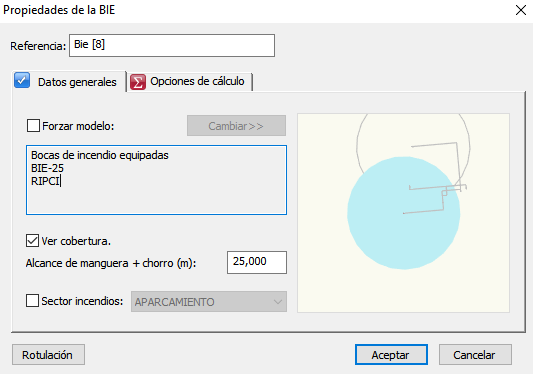The height and width of the screenshot is (374, 533).
Task: Click the blue checkmark icon on Datos generales
Action: 22,81
